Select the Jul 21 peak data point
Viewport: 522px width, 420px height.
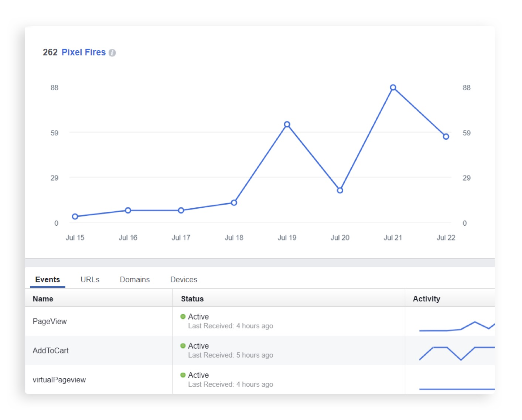tap(393, 88)
